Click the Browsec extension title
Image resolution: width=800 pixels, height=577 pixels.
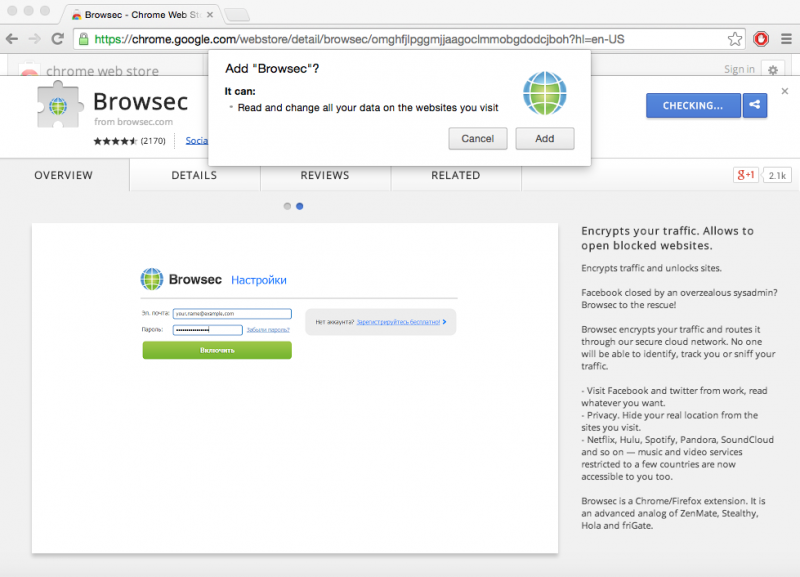point(141,102)
